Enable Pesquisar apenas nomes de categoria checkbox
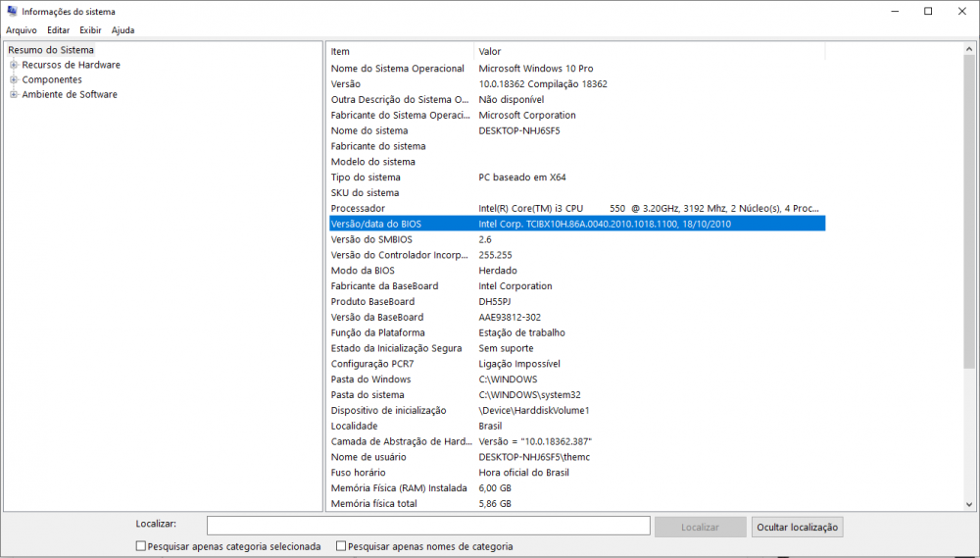The width and height of the screenshot is (980, 558). [341, 546]
